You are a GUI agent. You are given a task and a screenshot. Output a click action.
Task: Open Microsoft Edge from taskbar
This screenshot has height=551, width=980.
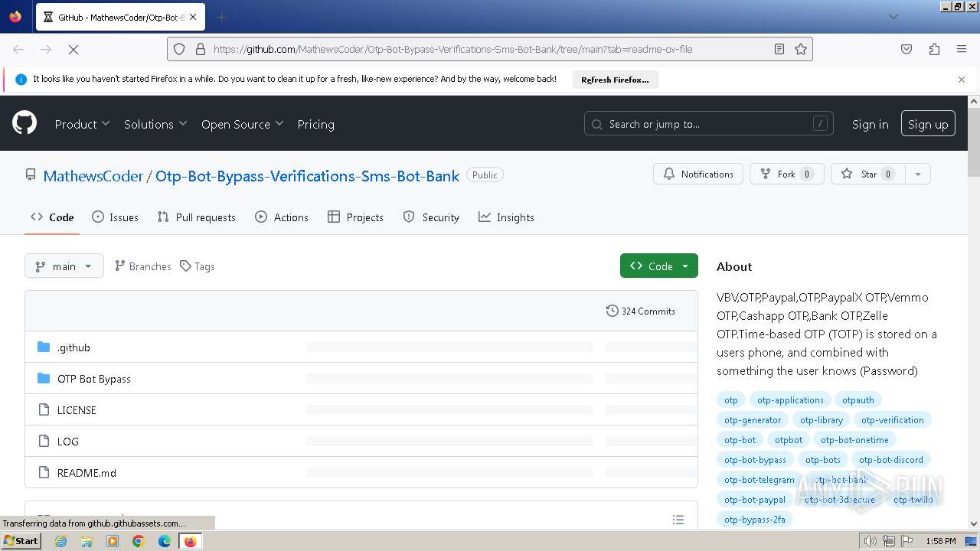point(165,541)
